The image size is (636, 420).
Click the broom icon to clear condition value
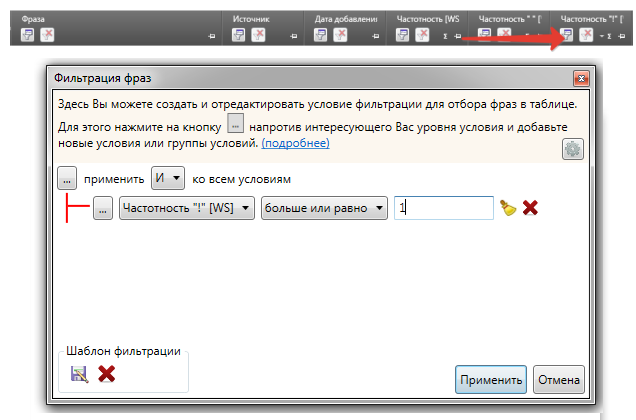(508, 208)
